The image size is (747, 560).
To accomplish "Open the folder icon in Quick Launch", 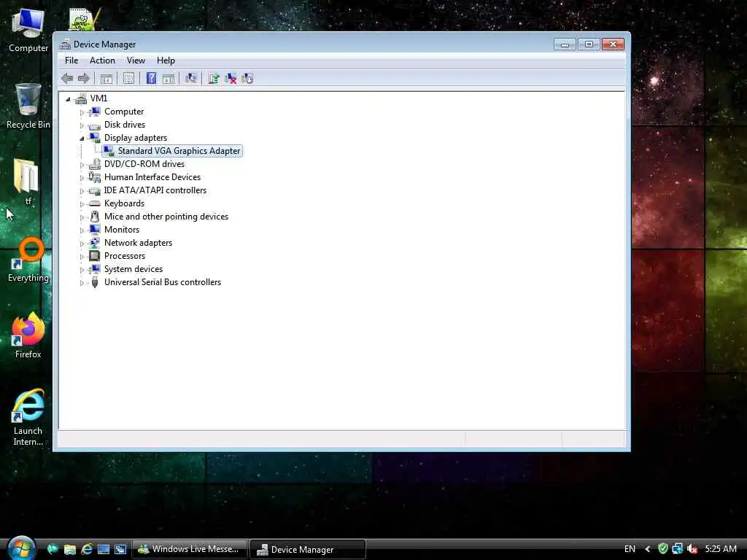I will (70, 549).
